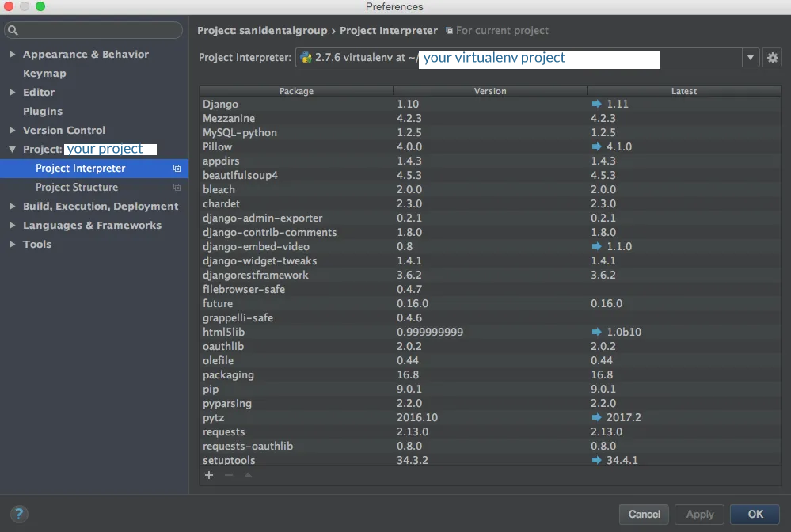Select the oauthlib package row
The image size is (791, 532).
[490, 346]
